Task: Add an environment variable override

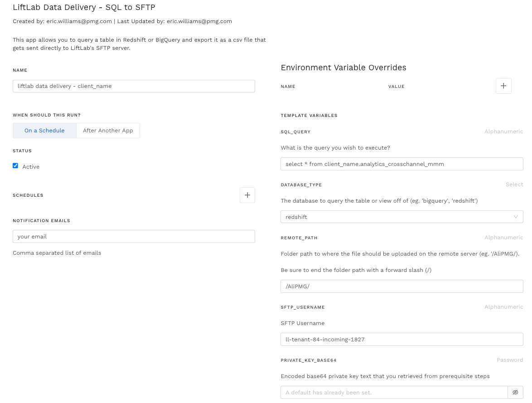Action: [503, 86]
